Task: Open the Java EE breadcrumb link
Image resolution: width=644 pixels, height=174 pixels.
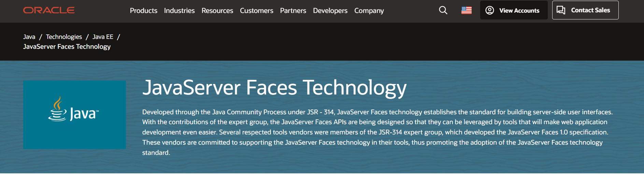Action: [103, 37]
